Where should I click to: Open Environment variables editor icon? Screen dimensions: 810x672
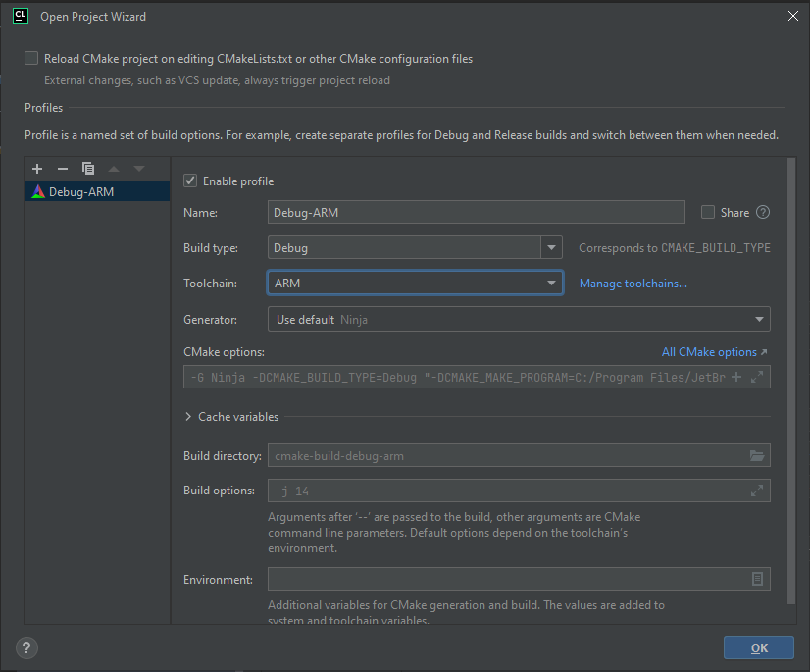(x=757, y=579)
